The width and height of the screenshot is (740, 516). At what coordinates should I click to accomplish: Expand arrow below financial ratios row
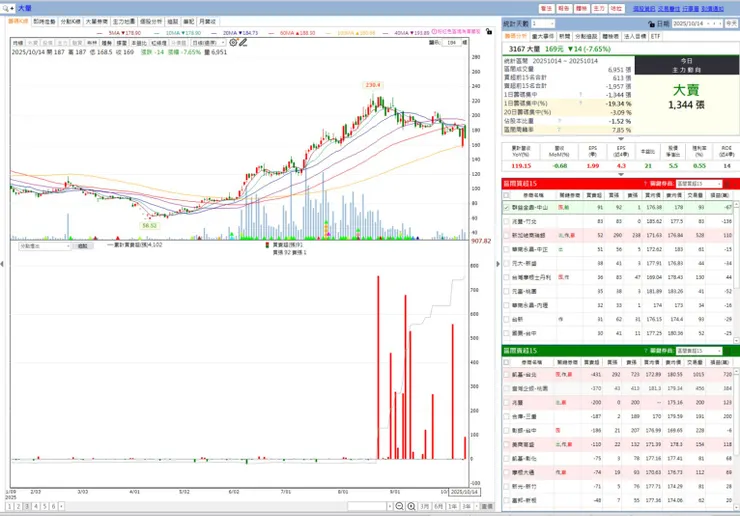621,174
